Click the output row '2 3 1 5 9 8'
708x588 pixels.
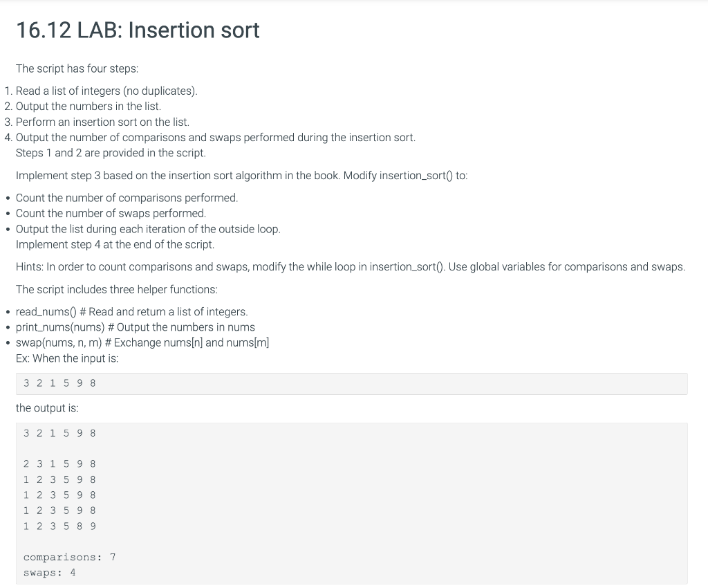pos(59,463)
